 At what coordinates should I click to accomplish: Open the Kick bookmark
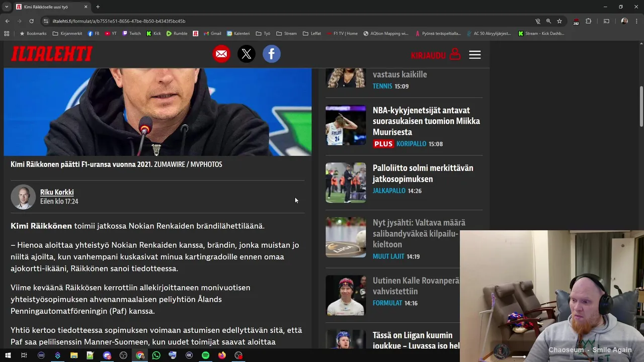[154, 34]
